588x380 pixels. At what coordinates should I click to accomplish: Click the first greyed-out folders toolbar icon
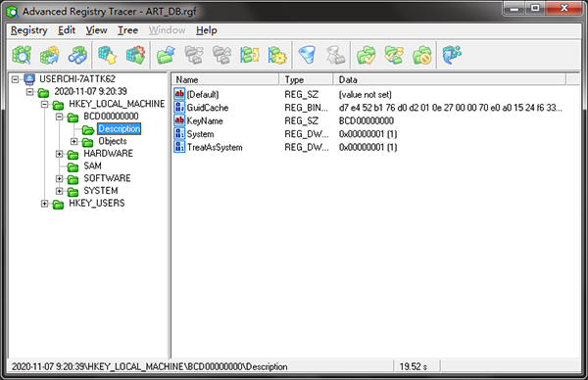click(x=194, y=55)
